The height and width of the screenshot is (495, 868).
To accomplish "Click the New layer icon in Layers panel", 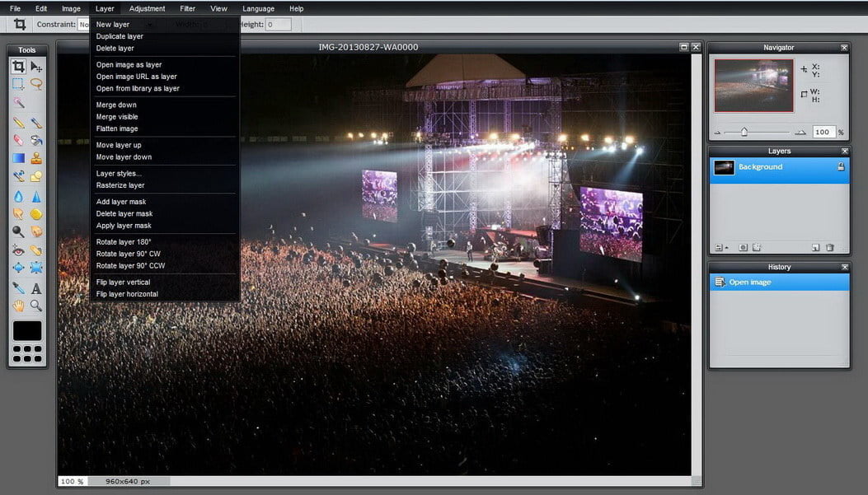I will coord(815,248).
